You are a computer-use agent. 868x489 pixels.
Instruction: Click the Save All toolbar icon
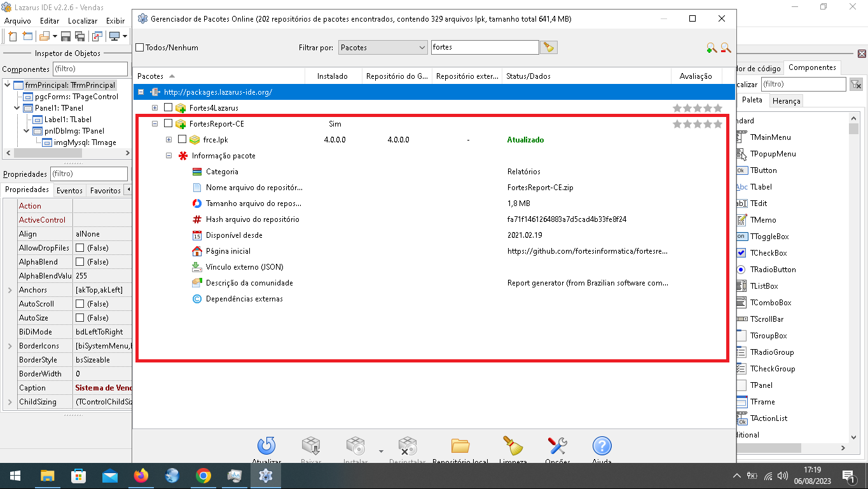(79, 36)
